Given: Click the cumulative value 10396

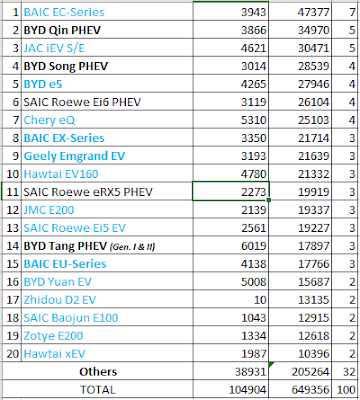Looking at the screenshot, I should (300, 354).
